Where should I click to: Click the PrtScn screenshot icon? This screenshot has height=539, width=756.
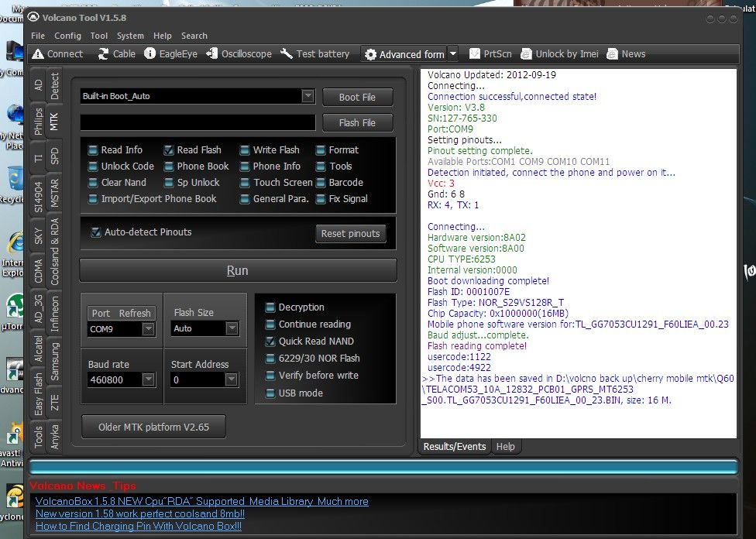(474, 54)
